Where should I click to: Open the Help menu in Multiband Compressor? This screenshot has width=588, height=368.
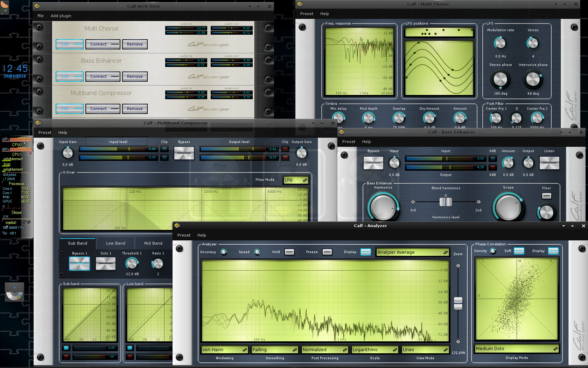pos(63,132)
